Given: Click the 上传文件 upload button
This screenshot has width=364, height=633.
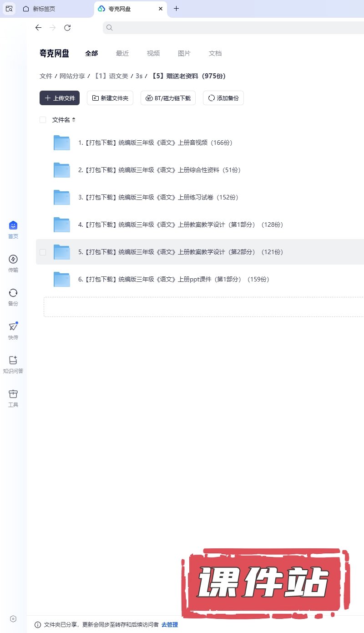Looking at the screenshot, I should (x=60, y=98).
